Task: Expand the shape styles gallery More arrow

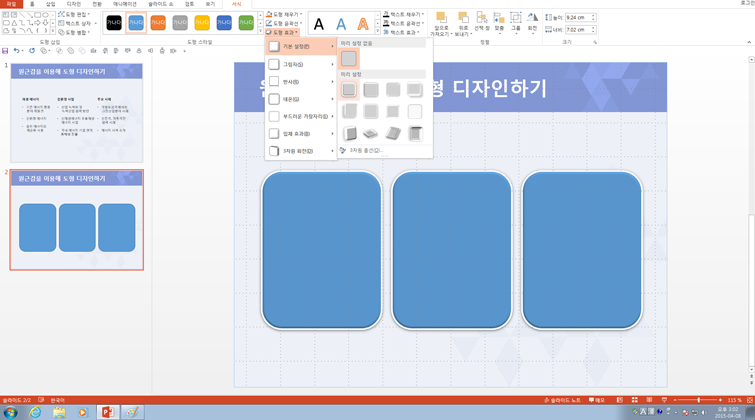Action: click(x=260, y=31)
